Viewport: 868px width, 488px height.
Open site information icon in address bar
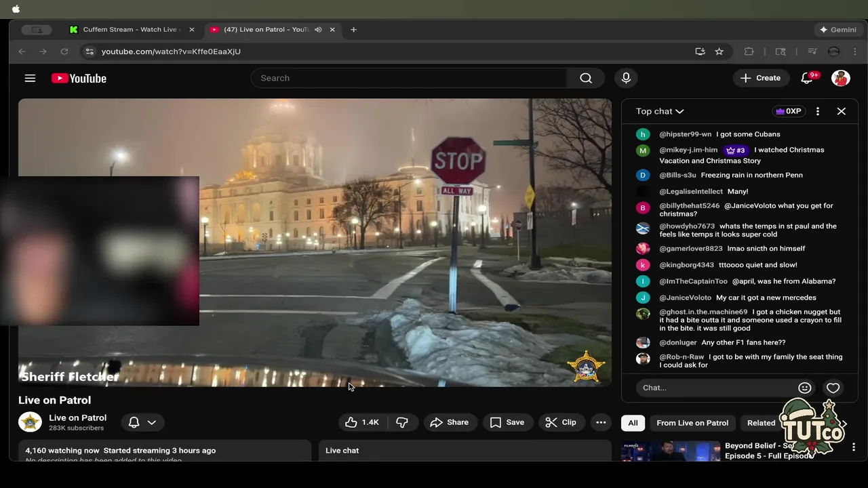(x=90, y=52)
